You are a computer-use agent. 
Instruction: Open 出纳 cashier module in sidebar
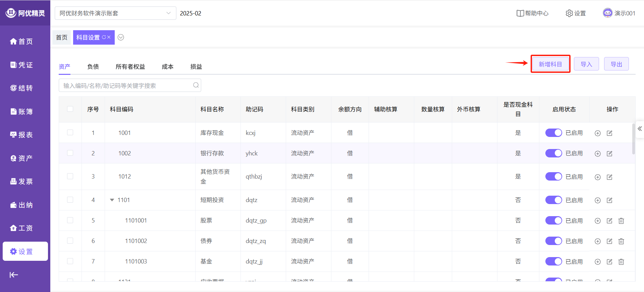[x=22, y=205]
